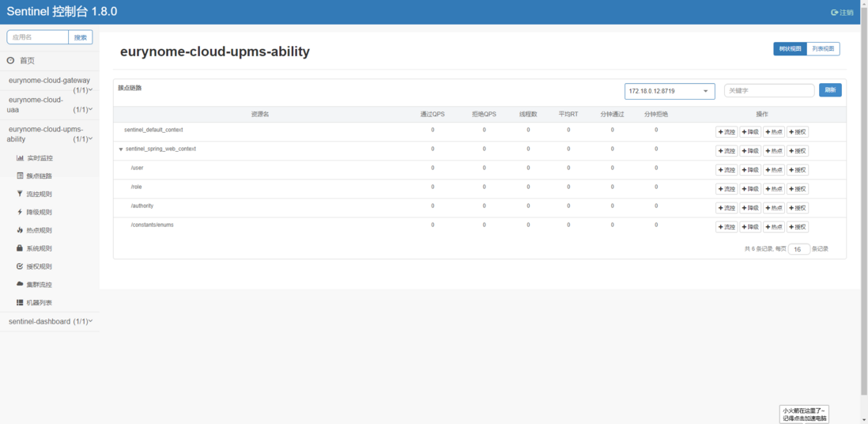Expand sentinel-dashboard app in sidebar
The image size is (868, 424).
click(x=50, y=321)
